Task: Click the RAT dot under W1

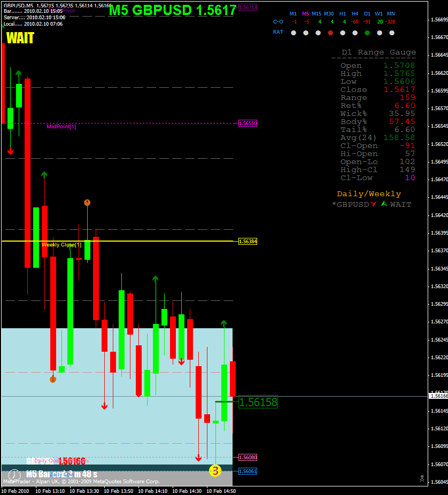Action: click(380, 33)
